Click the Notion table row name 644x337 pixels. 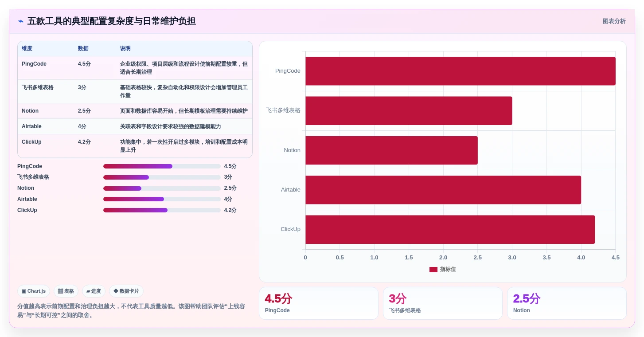[30, 111]
